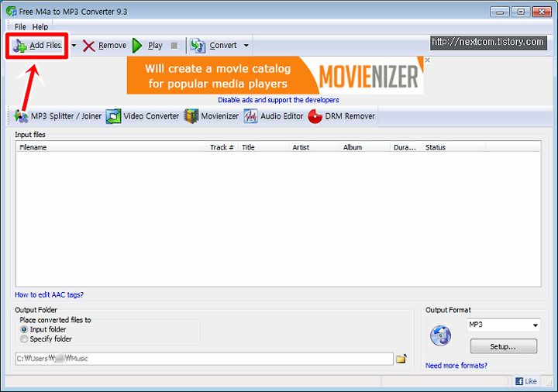Screen dimensions: 558x392
Task: Open the DRM Remover tool
Action: 341,116
